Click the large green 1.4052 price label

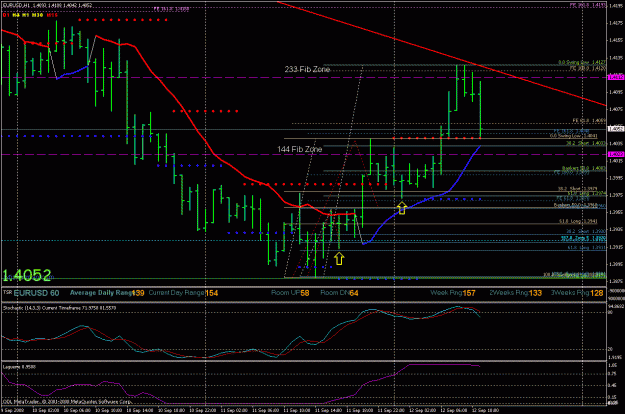coord(27,275)
